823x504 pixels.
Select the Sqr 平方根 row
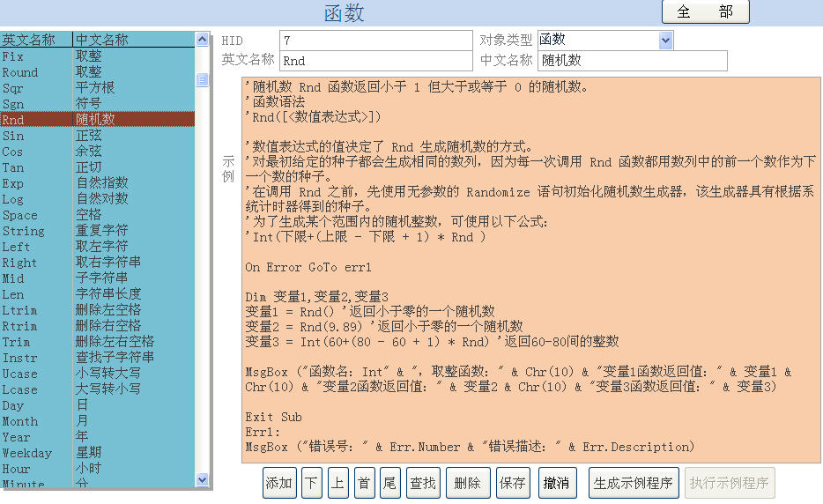click(x=97, y=88)
